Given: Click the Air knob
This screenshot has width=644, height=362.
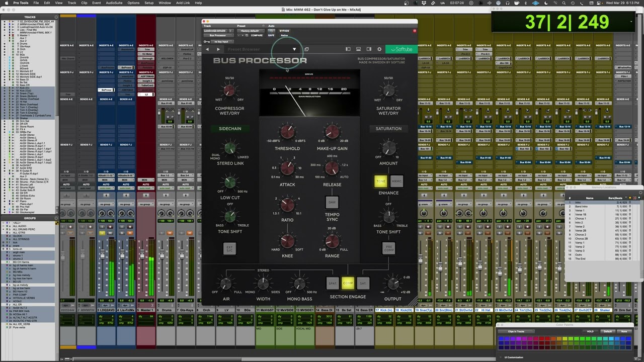Looking at the screenshot, I should pos(226,284).
